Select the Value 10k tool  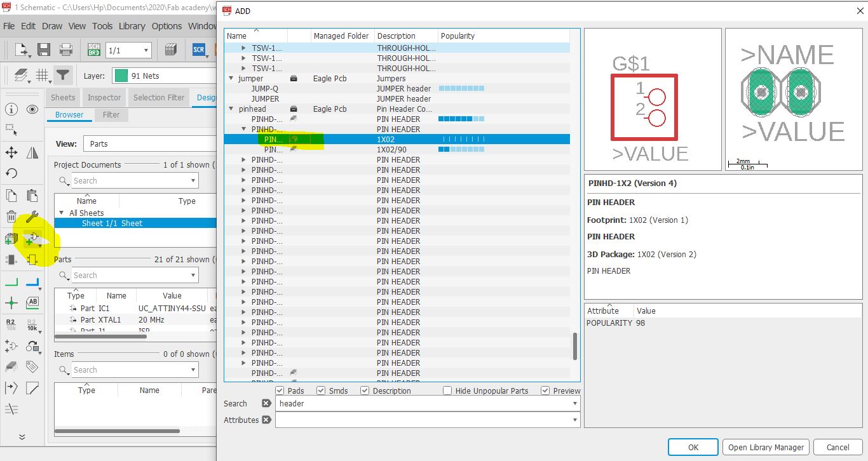pos(32,325)
